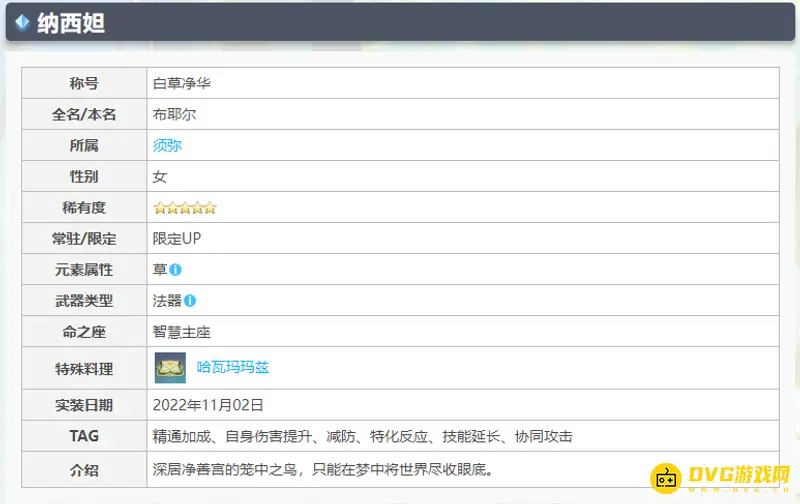Screen dimensions: 800x504
Task: Click the blue diamond icon beside 纳西妲
Action: point(21,22)
